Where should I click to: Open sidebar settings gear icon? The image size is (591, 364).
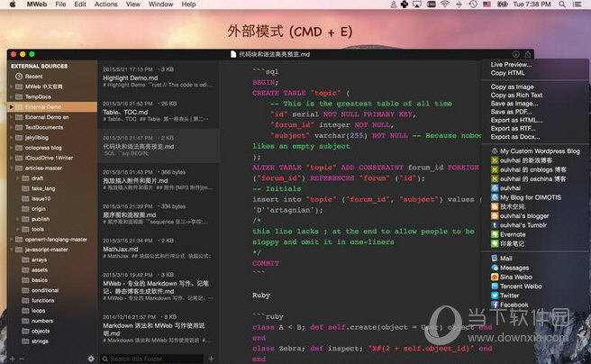click(x=91, y=359)
